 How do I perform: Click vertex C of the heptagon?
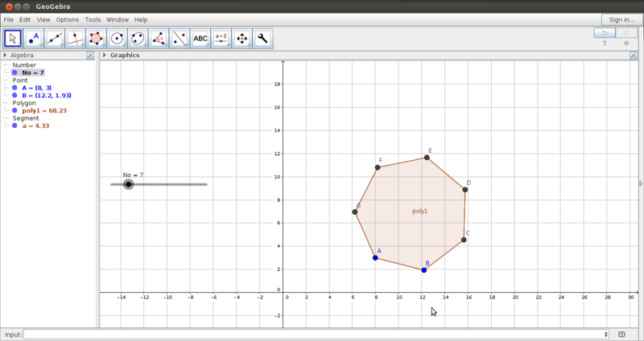point(464,240)
